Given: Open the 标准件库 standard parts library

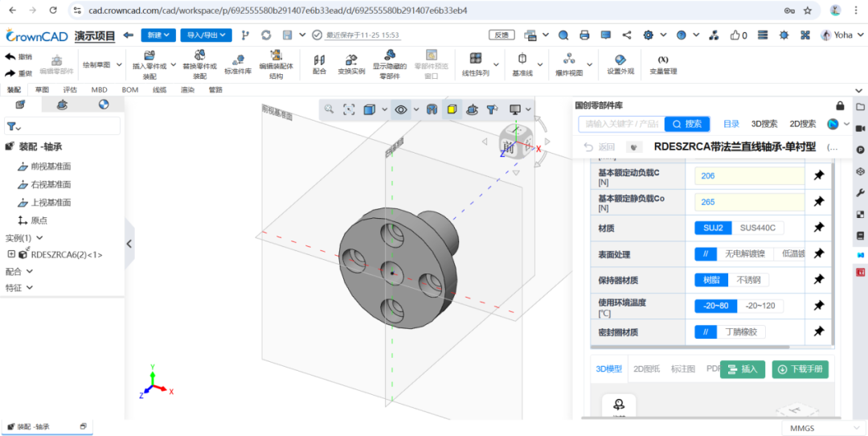Looking at the screenshot, I should (238, 64).
